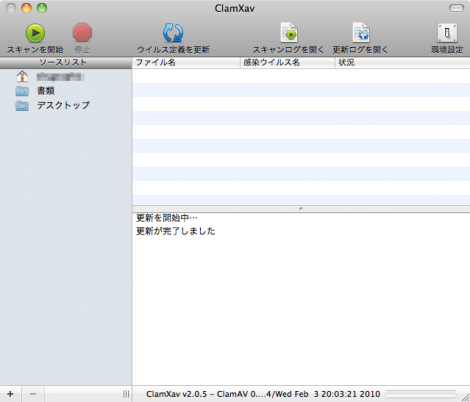Click the ClamXav window title
This screenshot has width=470, height=402.
pos(235,8)
